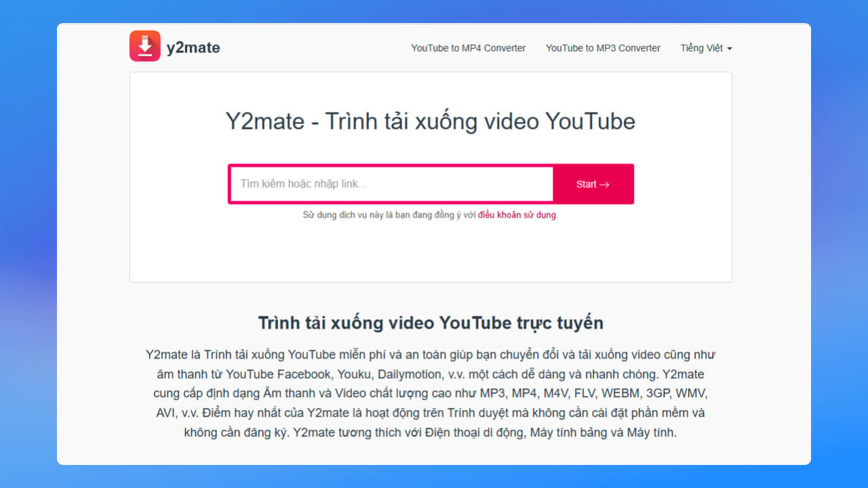Open the 'điều khoản sử dụng' terms link
This screenshot has height=488, width=868.
pyautogui.click(x=517, y=215)
